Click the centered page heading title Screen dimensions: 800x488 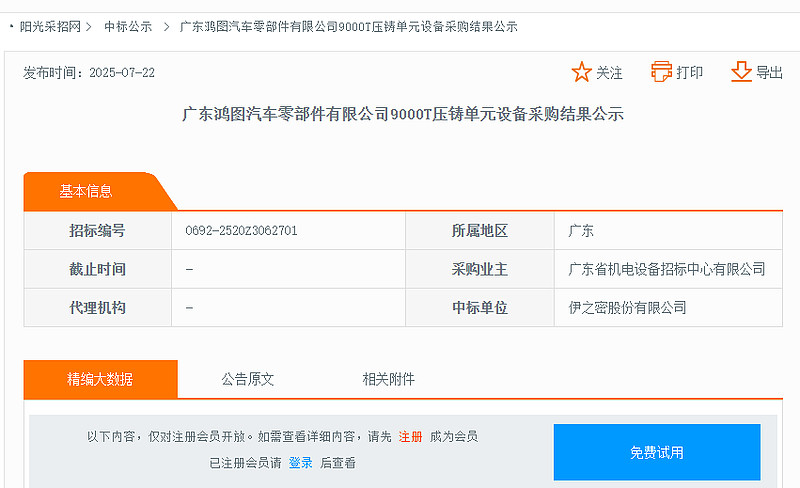(403, 114)
